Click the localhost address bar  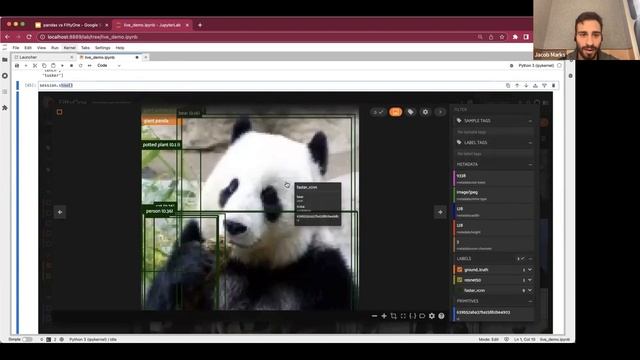click(257, 37)
